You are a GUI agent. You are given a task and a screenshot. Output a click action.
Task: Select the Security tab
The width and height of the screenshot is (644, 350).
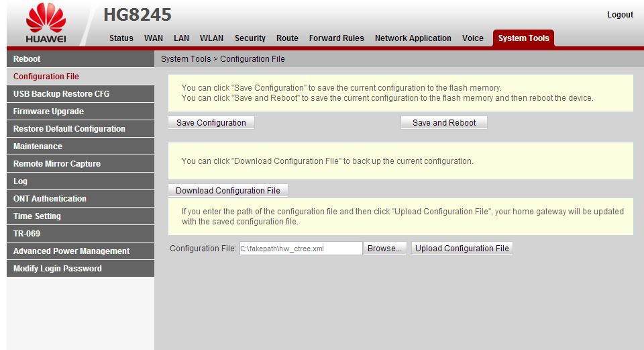coord(250,38)
